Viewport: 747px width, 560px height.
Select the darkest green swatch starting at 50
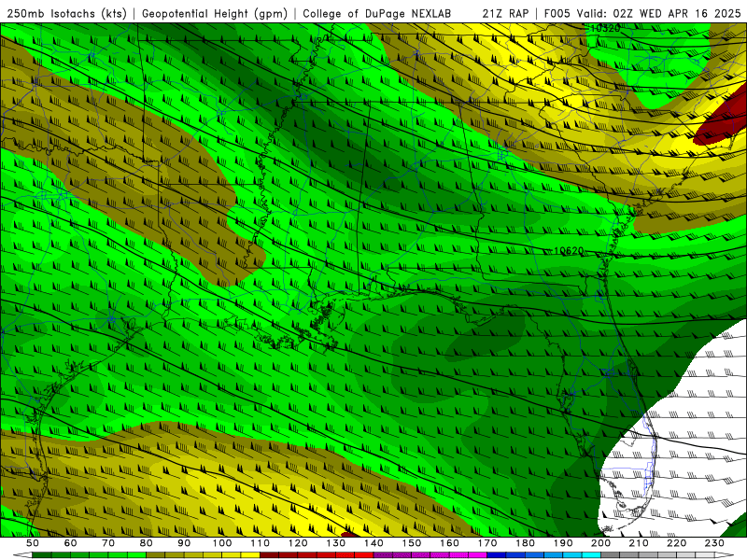pos(41,555)
